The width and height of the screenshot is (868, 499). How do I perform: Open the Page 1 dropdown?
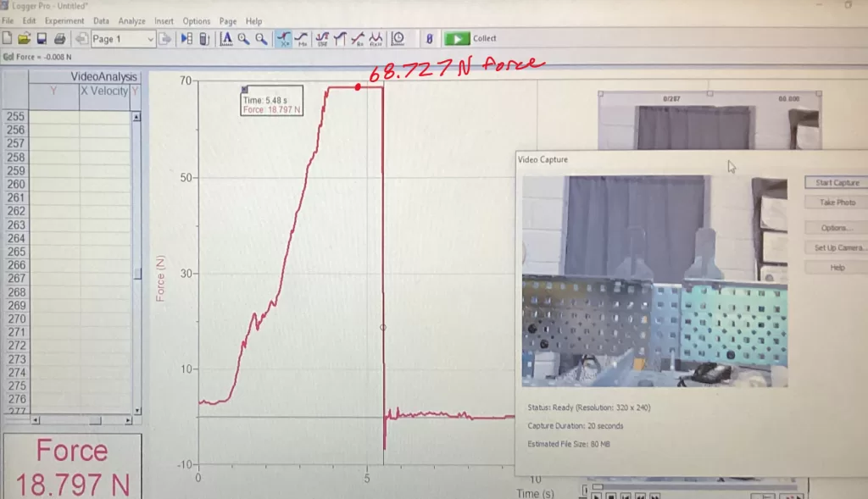click(x=123, y=39)
